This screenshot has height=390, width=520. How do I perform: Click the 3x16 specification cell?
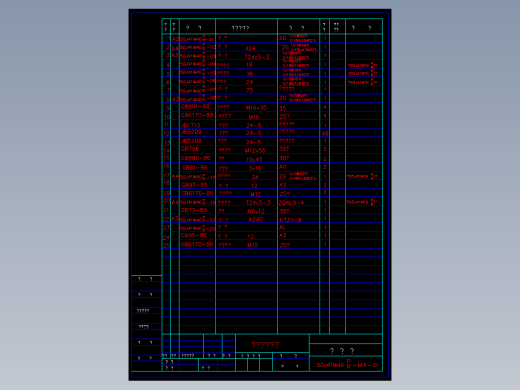(255, 168)
